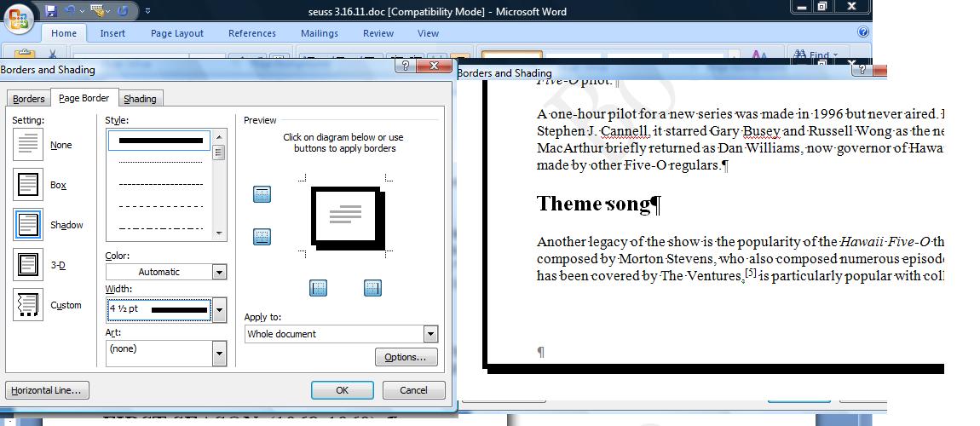Open the Review ribbon tab
The image size is (980, 426).
(378, 33)
